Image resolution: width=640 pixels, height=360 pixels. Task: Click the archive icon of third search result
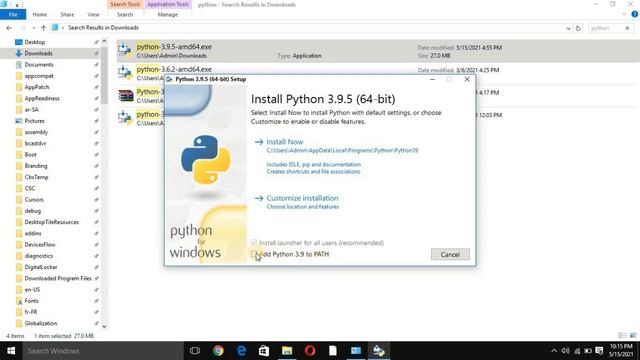coord(126,96)
